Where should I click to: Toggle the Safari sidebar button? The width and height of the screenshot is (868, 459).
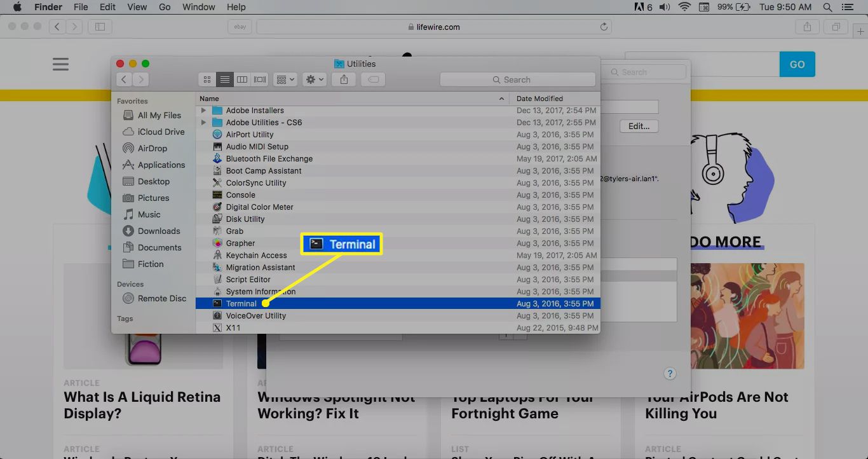(100, 27)
